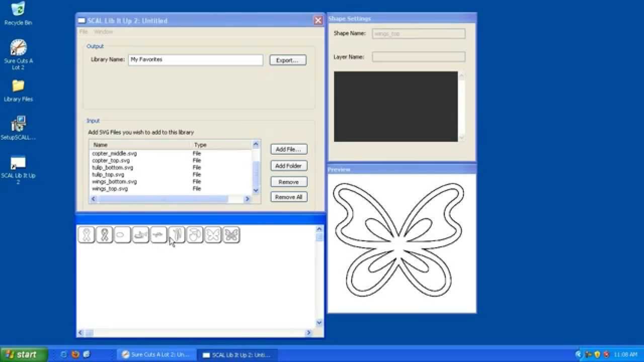Select the tulip flower shape thumbnail
Image resolution: width=644 pixels, height=362 pixels.
[x=195, y=235]
